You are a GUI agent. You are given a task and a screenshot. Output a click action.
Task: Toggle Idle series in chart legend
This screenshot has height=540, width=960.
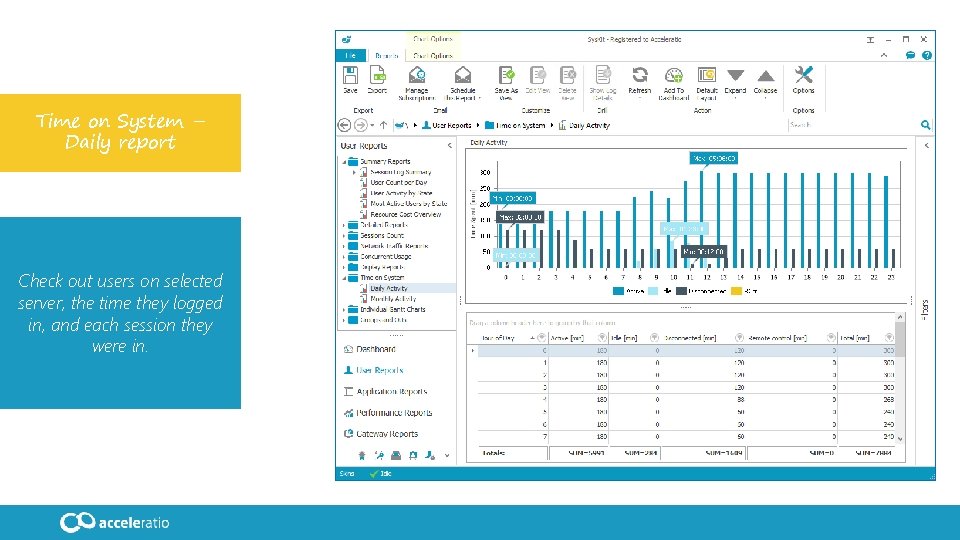pos(660,291)
